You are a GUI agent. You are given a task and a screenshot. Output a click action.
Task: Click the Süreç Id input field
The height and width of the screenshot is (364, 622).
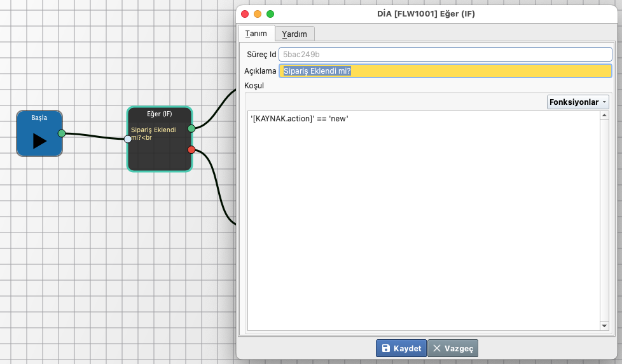click(x=445, y=55)
